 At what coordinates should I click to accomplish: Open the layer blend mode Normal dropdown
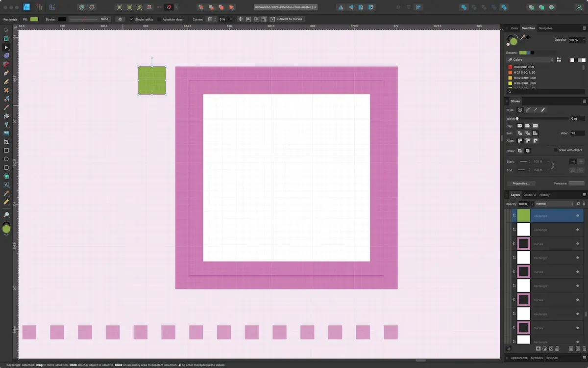(554, 204)
